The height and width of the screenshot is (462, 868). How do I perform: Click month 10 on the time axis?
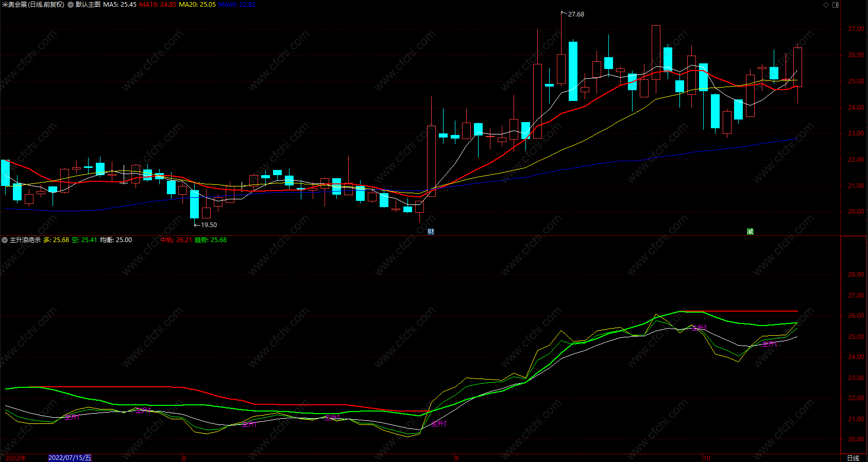[707, 458]
